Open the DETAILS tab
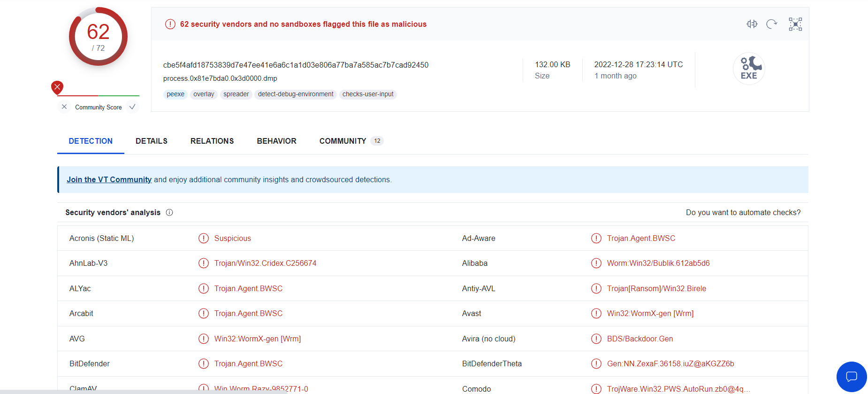 click(x=152, y=141)
